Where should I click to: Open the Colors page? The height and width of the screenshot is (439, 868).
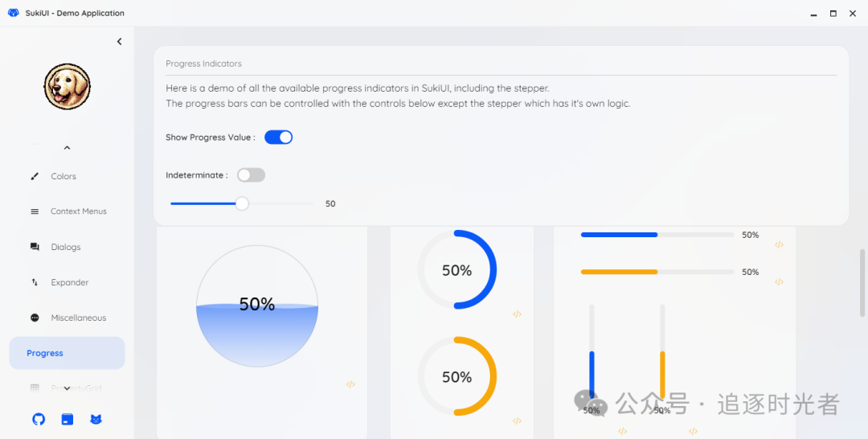coord(63,176)
